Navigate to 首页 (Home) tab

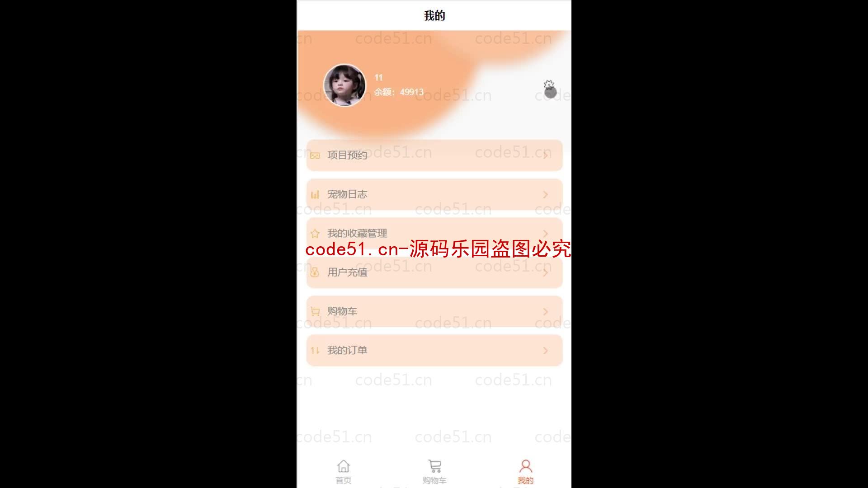coord(344,471)
